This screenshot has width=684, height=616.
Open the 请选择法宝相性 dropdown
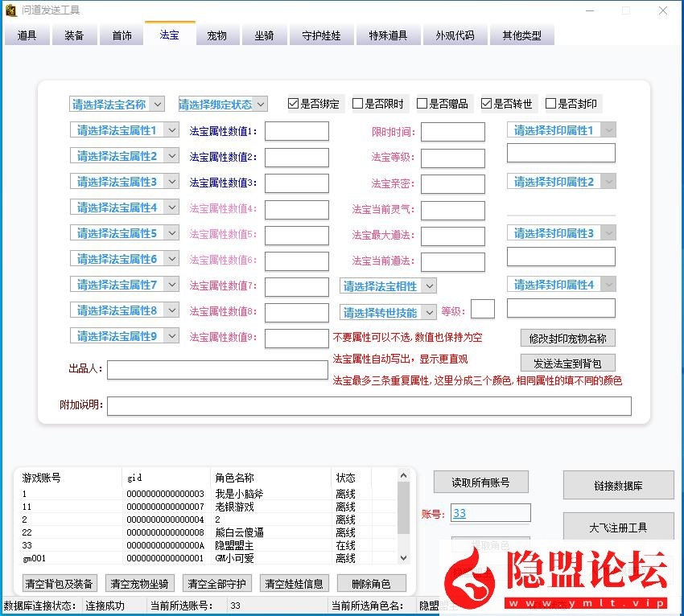pyautogui.click(x=388, y=285)
